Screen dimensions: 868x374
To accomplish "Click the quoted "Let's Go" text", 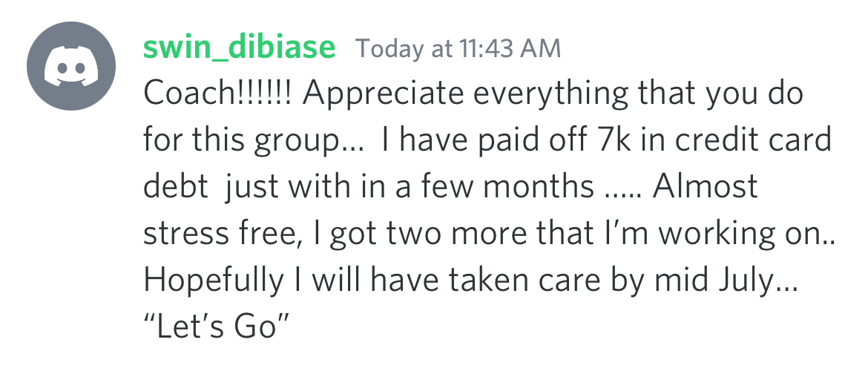I will (x=217, y=327).
